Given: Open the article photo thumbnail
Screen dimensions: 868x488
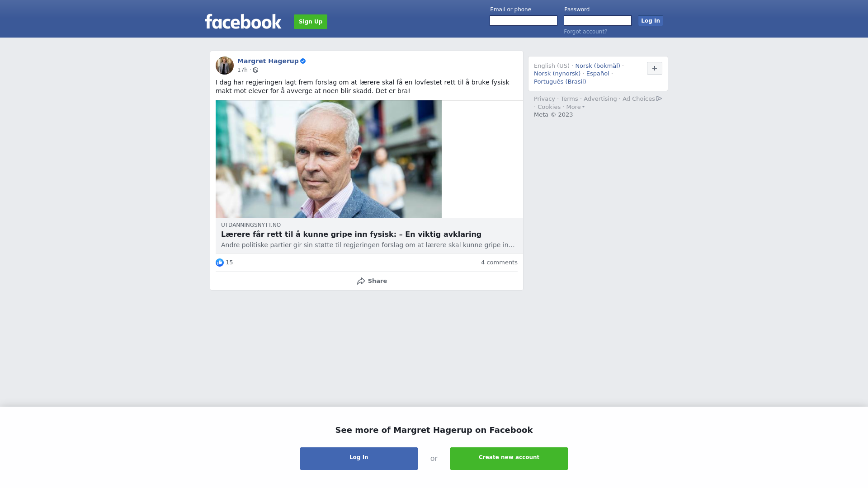Looking at the screenshot, I should point(329,160).
